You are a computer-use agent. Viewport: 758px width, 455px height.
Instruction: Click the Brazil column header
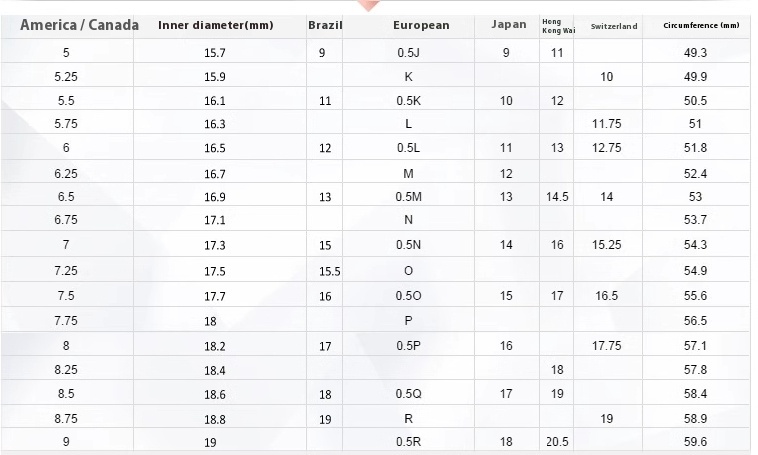point(325,25)
